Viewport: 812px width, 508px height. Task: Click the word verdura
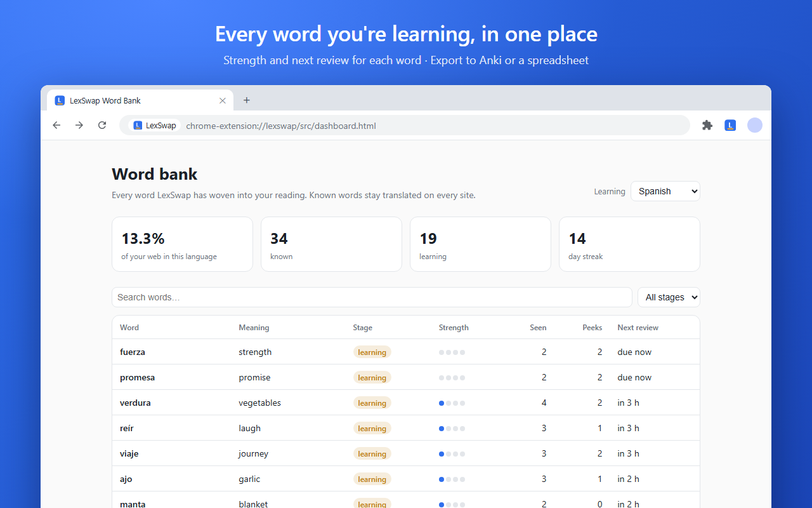(135, 403)
